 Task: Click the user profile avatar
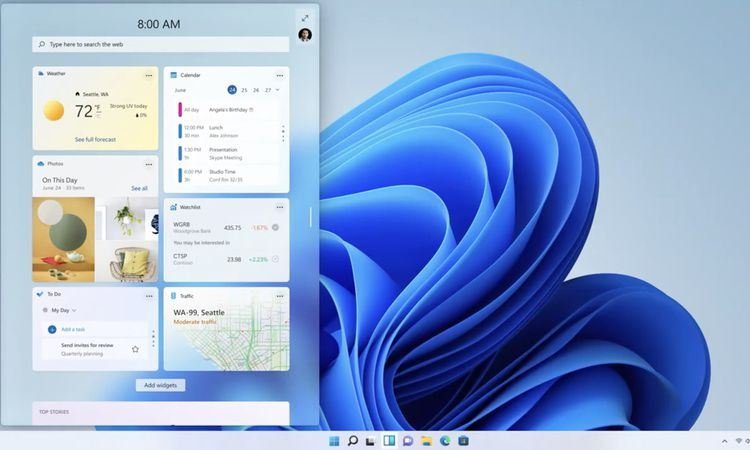[x=304, y=35]
